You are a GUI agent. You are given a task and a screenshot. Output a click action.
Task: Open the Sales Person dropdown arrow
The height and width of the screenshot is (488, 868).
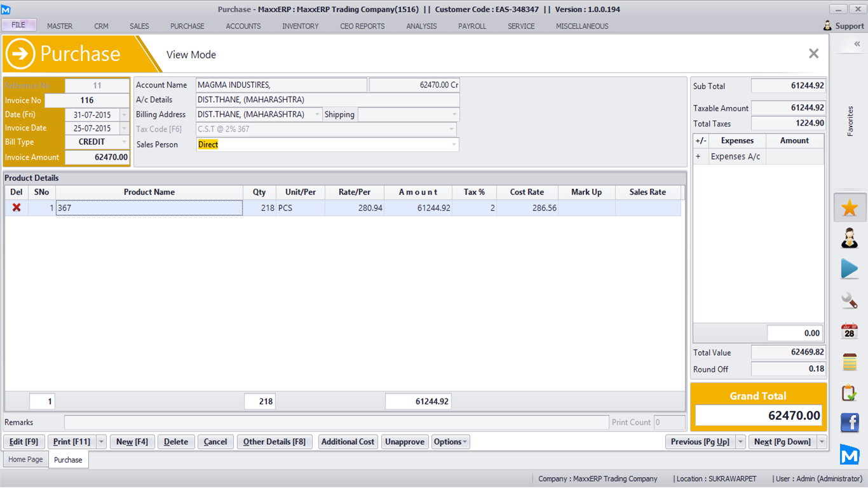pyautogui.click(x=454, y=145)
